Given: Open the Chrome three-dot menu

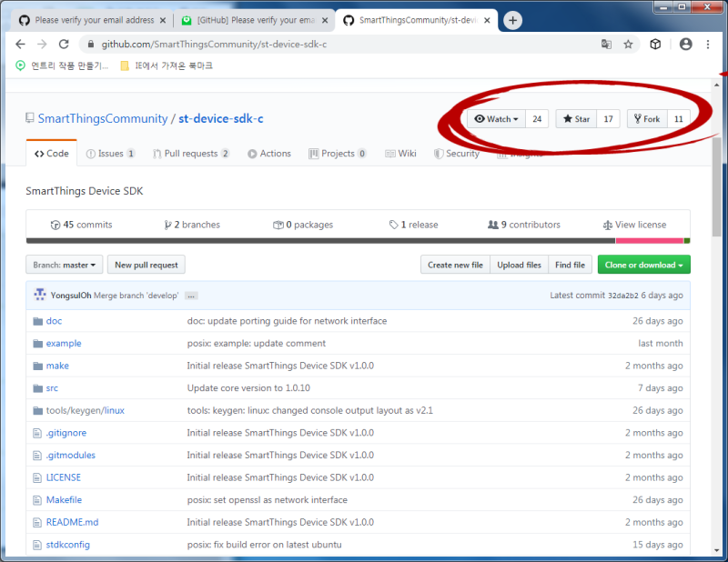Looking at the screenshot, I should (x=708, y=44).
